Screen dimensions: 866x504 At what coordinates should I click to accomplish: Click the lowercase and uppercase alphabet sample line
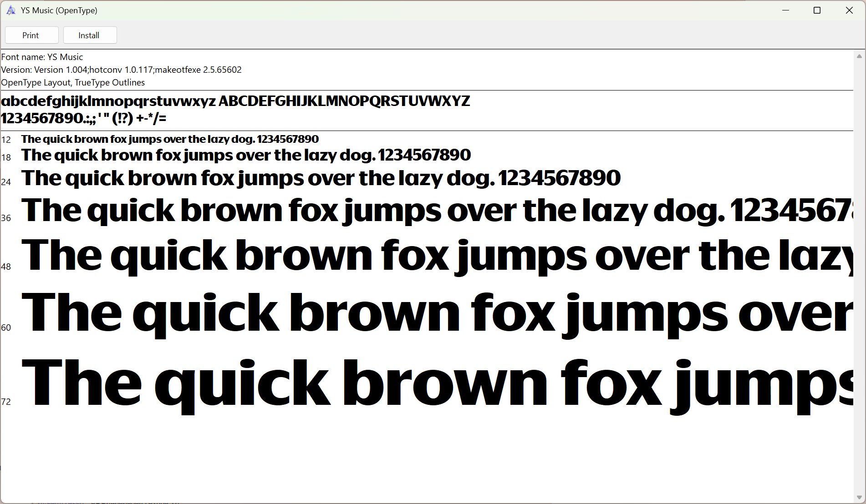click(x=235, y=101)
